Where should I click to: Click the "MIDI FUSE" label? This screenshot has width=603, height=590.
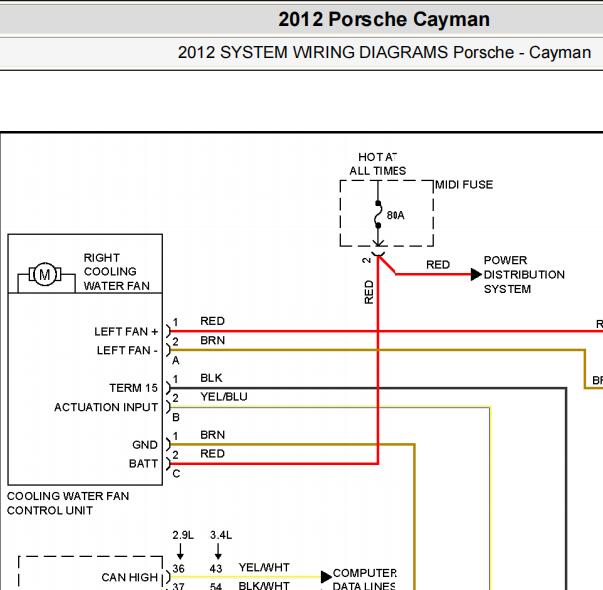464,185
